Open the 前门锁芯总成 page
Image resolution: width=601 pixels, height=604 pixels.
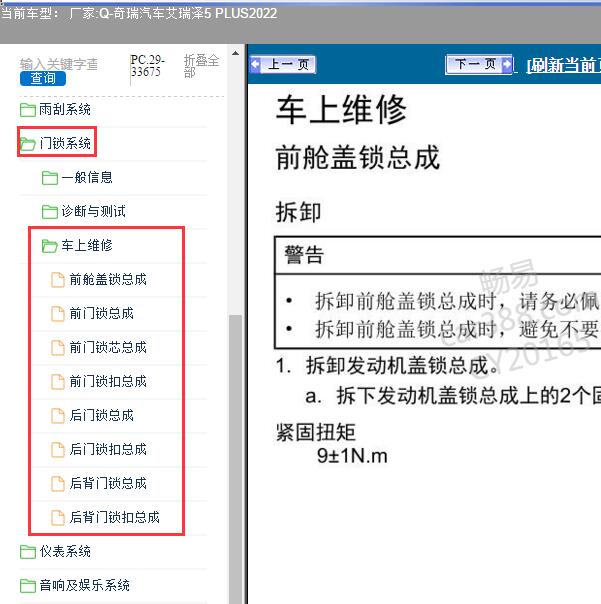[x=108, y=347]
